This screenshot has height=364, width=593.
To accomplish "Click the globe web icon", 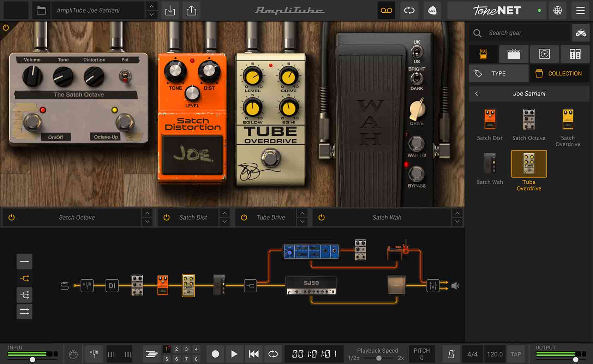I will click(x=558, y=10).
